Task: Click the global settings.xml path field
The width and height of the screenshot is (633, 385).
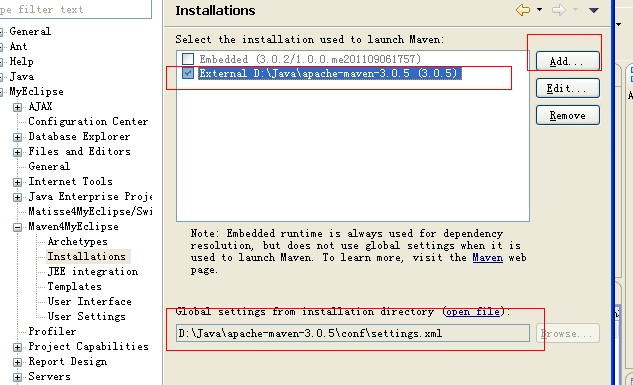Action: pos(353,333)
